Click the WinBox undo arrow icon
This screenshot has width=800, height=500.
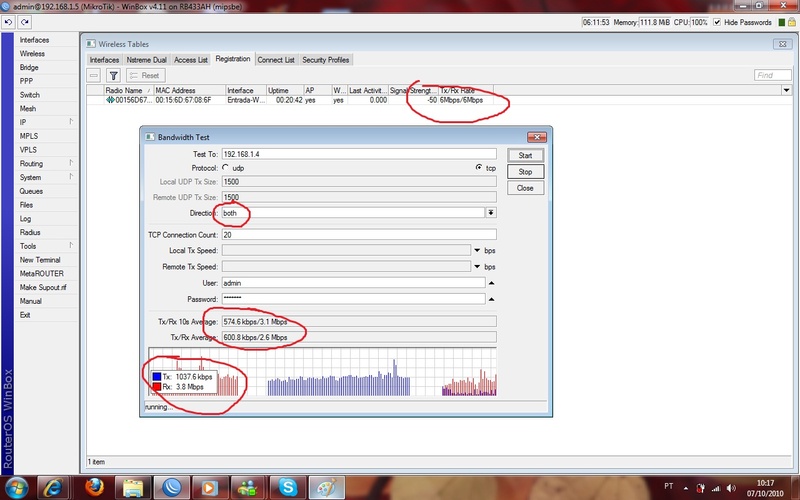click(x=8, y=22)
